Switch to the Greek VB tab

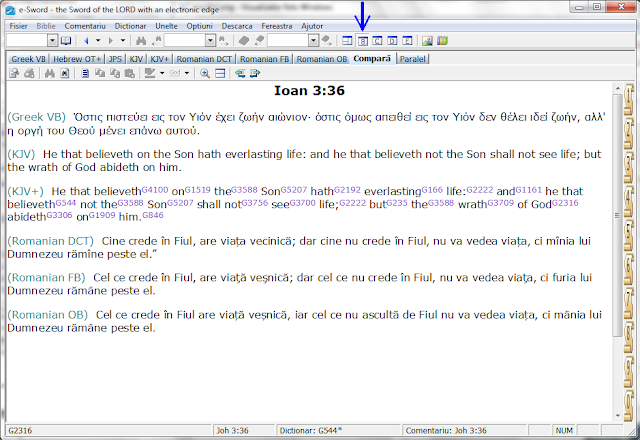click(x=28, y=59)
